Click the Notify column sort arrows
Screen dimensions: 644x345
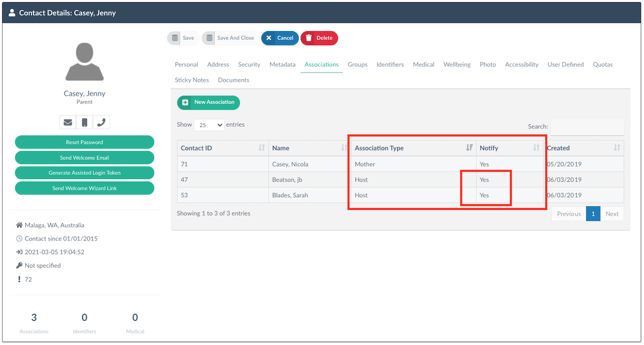pos(536,148)
